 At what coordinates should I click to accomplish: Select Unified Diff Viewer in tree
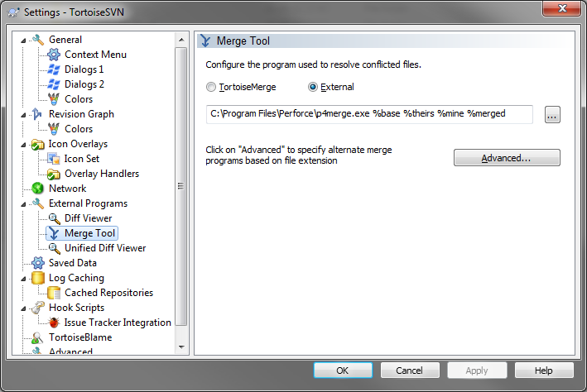click(x=105, y=248)
